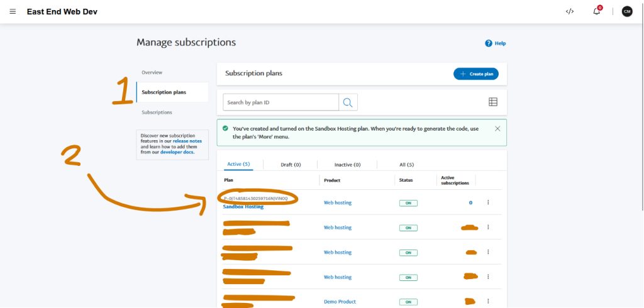Click the Product column header
The width and height of the screenshot is (644, 308).
[332, 180]
